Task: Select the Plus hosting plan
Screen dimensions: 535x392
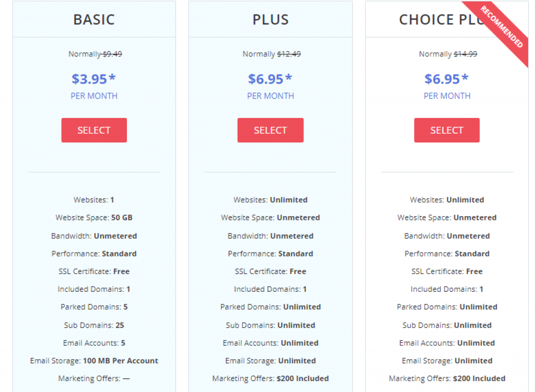Action: (270, 130)
